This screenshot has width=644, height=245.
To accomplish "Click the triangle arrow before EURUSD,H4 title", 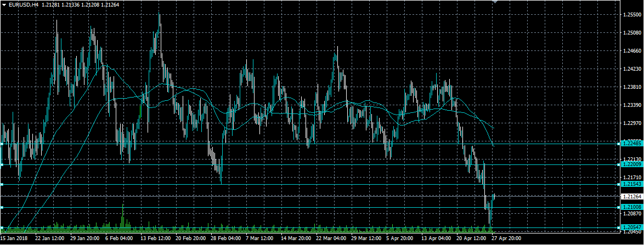I will pyautogui.click(x=4, y=5).
